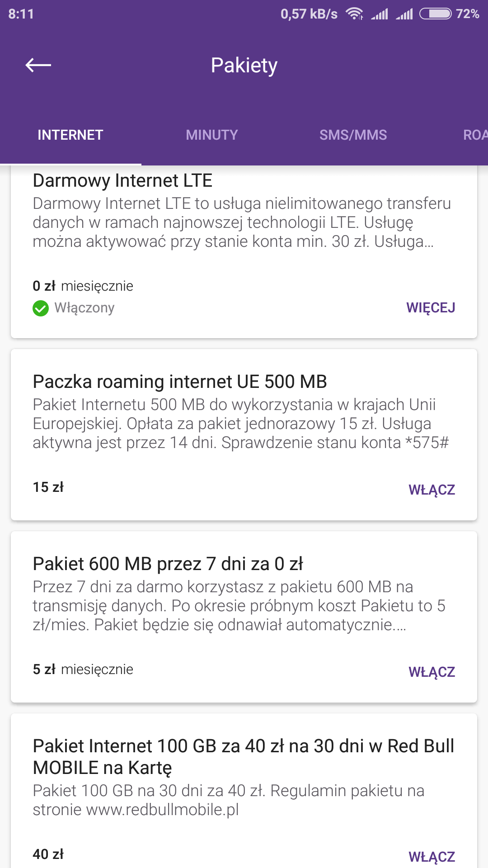
Task: Switch to the MINUTY tab
Action: pos(211,135)
